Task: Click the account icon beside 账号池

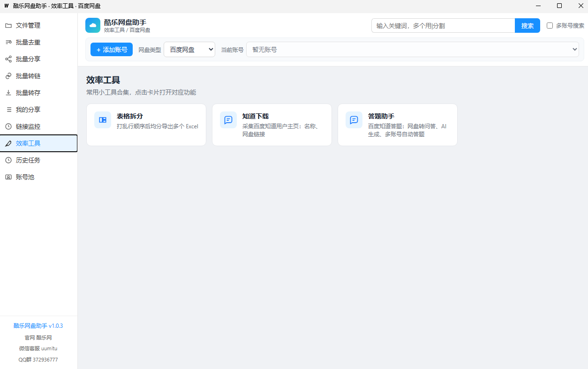Action: [x=8, y=177]
